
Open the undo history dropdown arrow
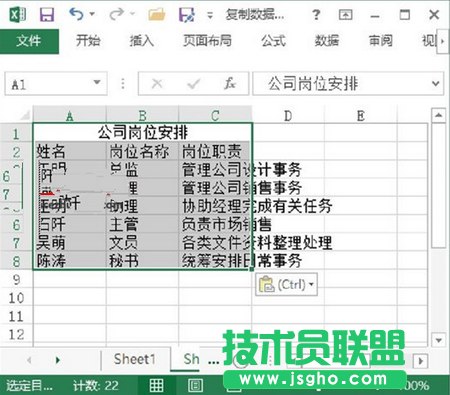92,14
